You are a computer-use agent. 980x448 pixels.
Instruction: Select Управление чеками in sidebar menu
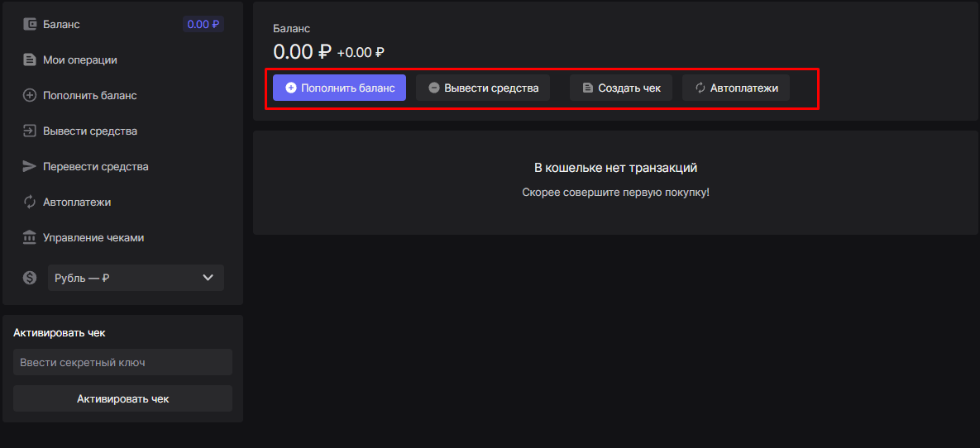[x=93, y=237]
